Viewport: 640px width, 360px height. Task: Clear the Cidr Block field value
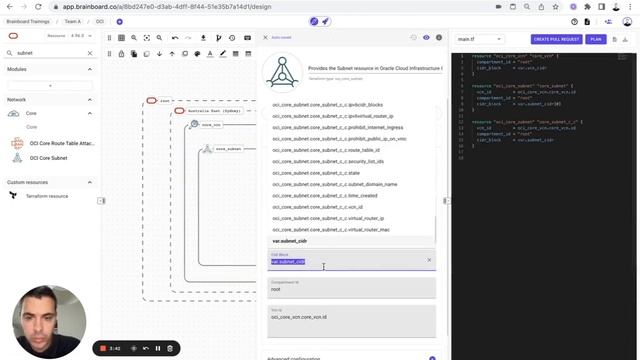[x=429, y=260]
